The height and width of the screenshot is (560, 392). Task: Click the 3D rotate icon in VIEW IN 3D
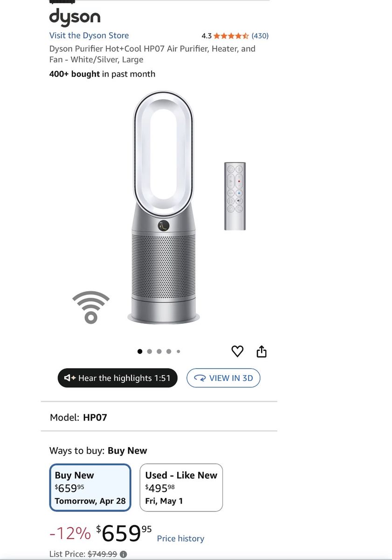(x=200, y=378)
